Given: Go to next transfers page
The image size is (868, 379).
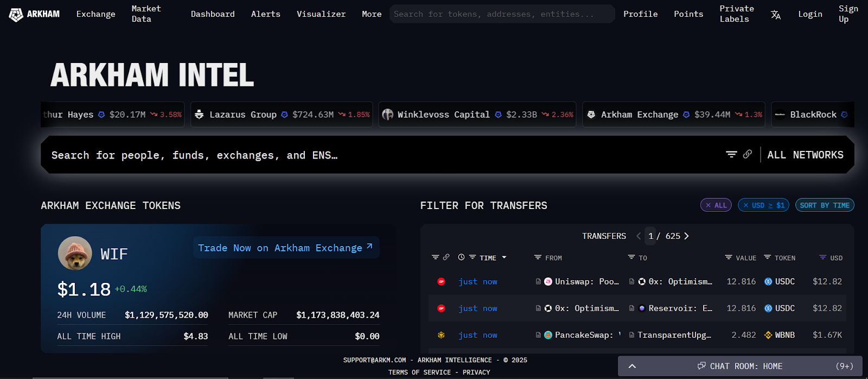Looking at the screenshot, I should click(686, 236).
